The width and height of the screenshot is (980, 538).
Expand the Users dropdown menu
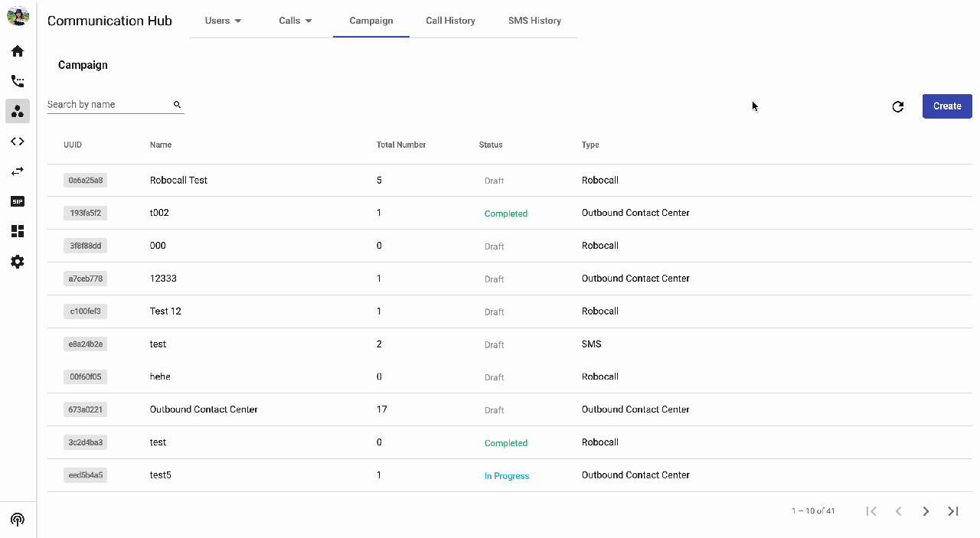pyautogui.click(x=223, y=21)
